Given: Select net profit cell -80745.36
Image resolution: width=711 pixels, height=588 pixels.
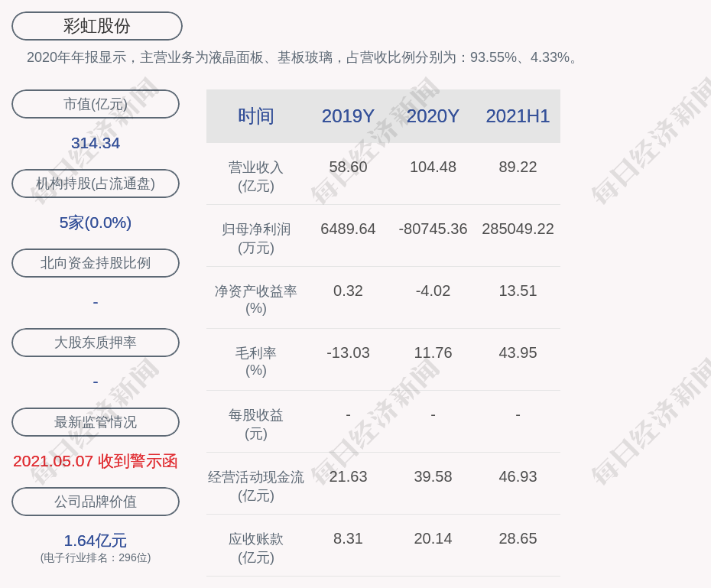Looking at the screenshot, I should tap(433, 229).
